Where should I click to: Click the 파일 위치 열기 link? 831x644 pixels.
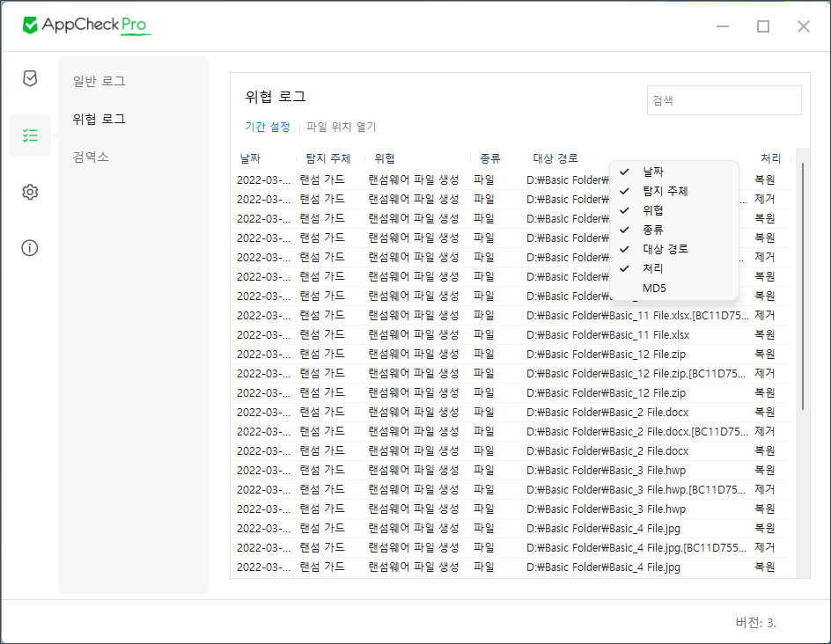pos(341,127)
